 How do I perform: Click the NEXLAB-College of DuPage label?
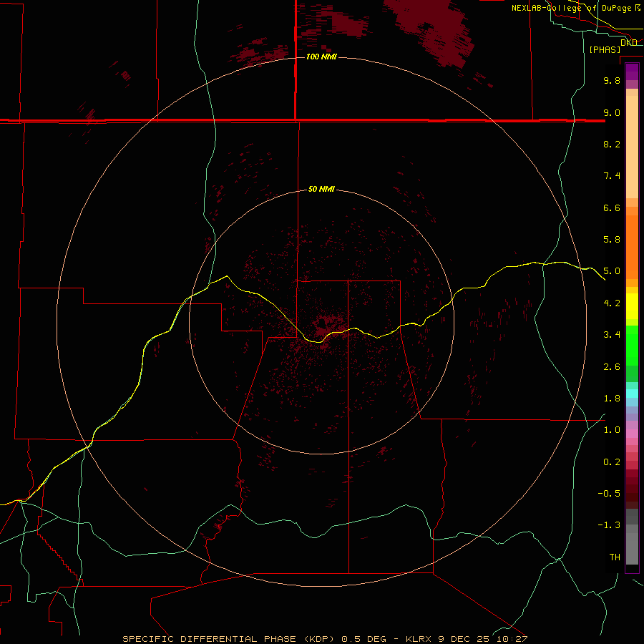tap(571, 8)
